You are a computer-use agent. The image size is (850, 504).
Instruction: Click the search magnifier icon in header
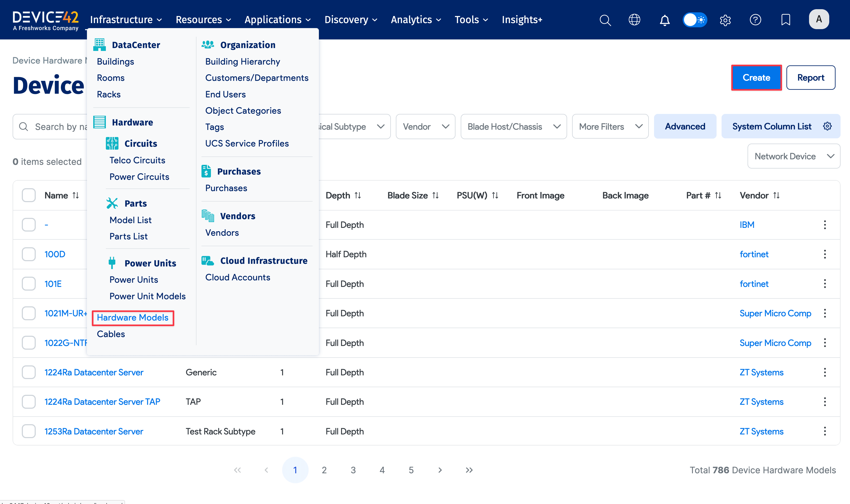605,20
